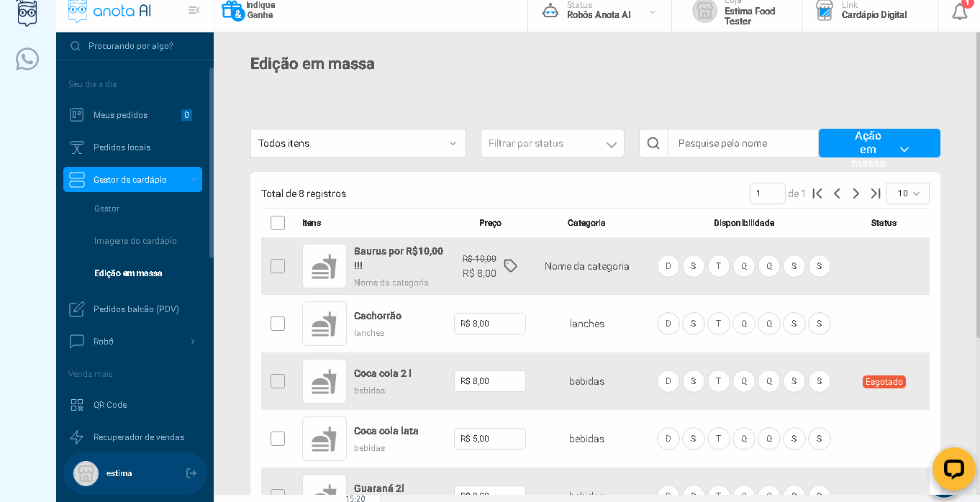980x502 pixels.
Task: Check the Cachorrão item checkbox
Action: (278, 324)
